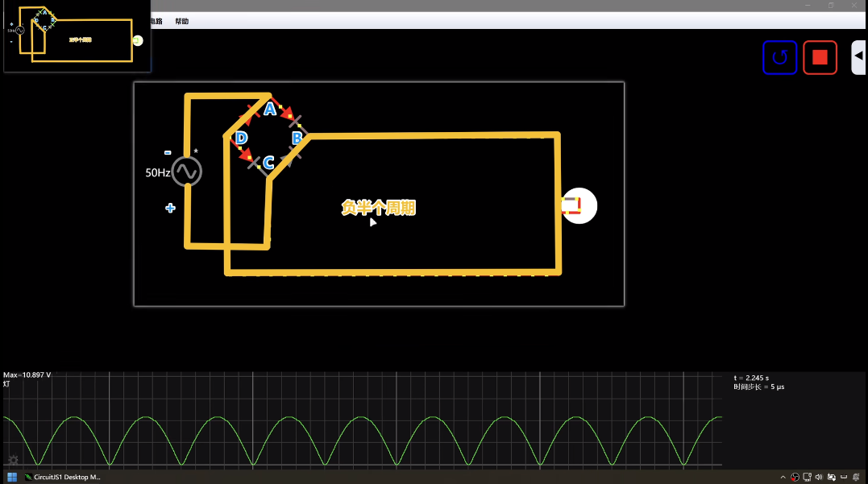Click the 负半个周期 text label
This screenshot has height=484, width=868.
point(378,208)
